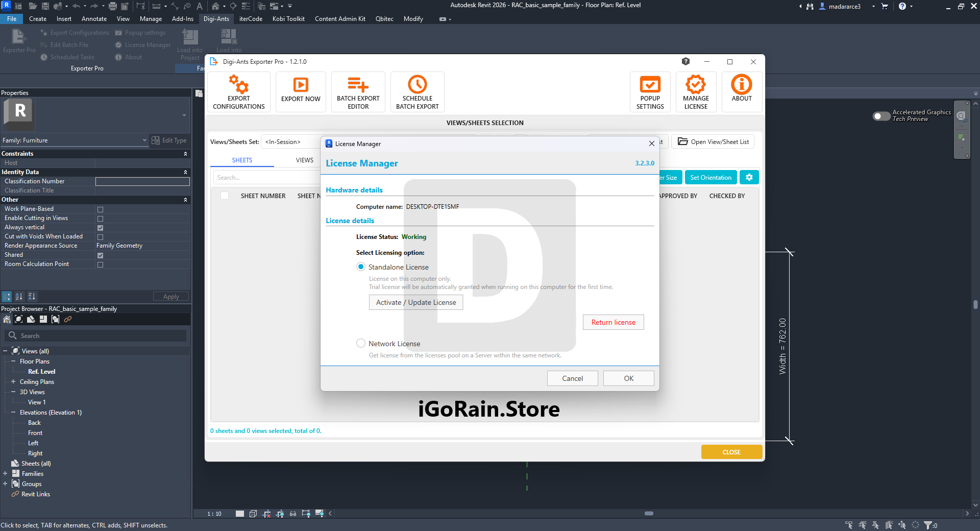
Task: Click the horizontal scrollbar thumb in view
Action: point(649,513)
